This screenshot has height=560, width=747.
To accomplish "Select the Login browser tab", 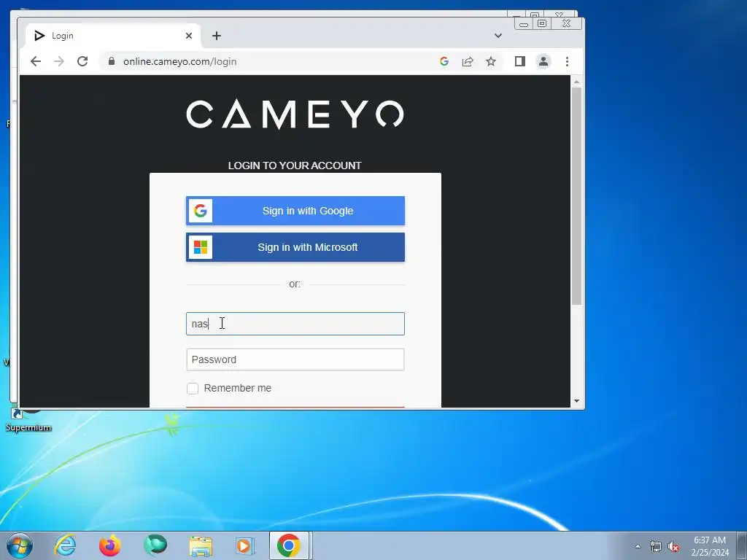I will 114,36.
